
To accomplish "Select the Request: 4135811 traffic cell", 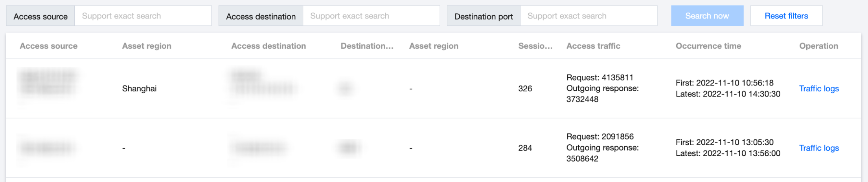I will pyautogui.click(x=600, y=78).
